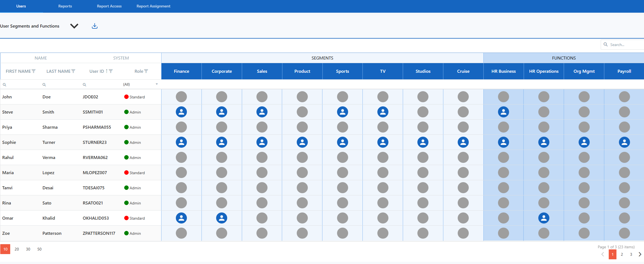Click the User ID filter funnel icon
The width and height of the screenshot is (644, 264).
pyautogui.click(x=111, y=71)
